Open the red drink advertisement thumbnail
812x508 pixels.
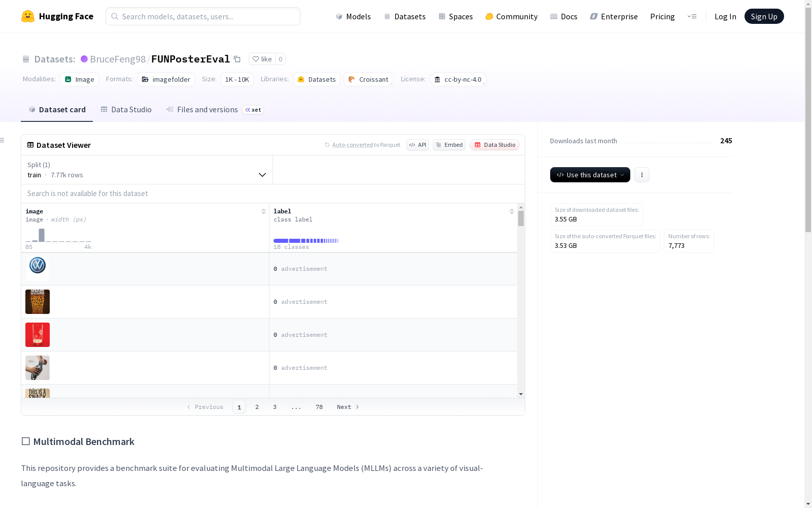coord(38,335)
